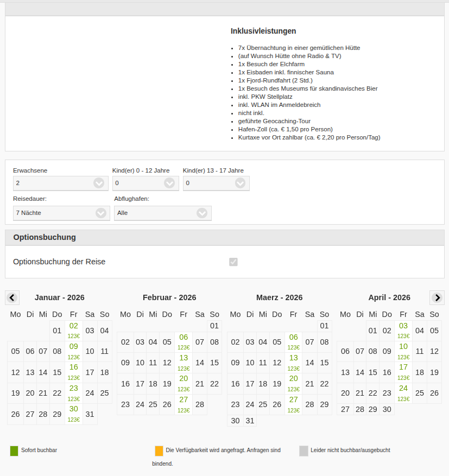Expand the Reisedauer dropdown
449x476 pixels.
click(61, 213)
